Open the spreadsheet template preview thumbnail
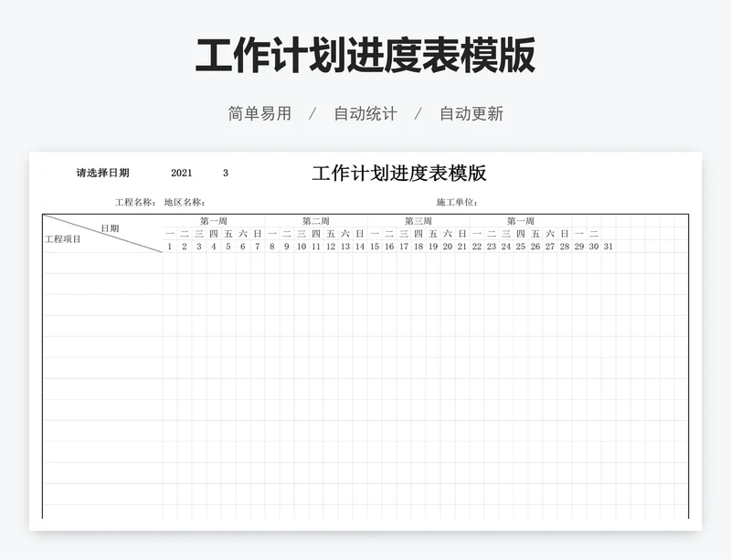731x560 pixels. [365, 341]
